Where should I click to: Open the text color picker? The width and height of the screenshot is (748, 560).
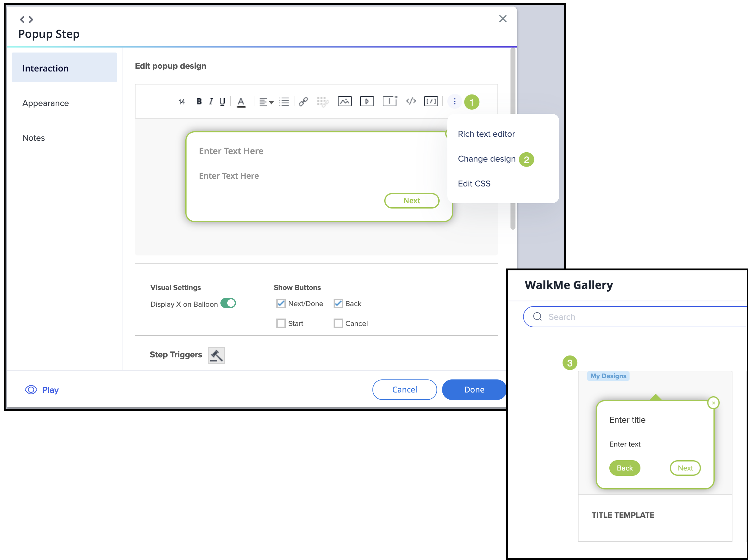click(x=241, y=102)
